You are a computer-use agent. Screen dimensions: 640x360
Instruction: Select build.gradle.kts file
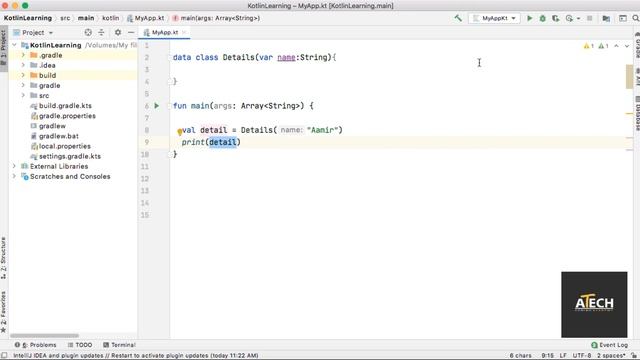61,106
